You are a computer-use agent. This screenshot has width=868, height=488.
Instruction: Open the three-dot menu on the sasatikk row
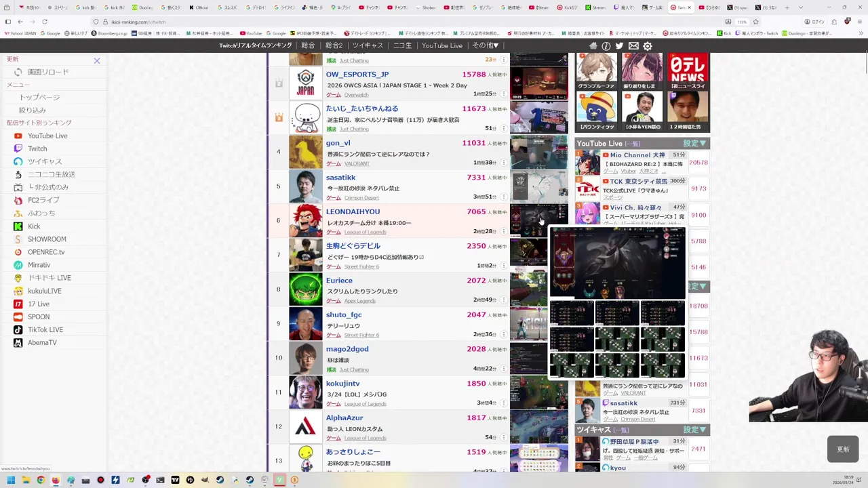pos(503,197)
